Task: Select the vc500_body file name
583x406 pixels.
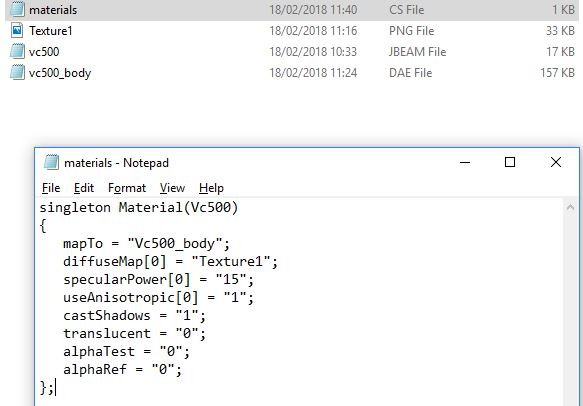Action: [x=60, y=73]
